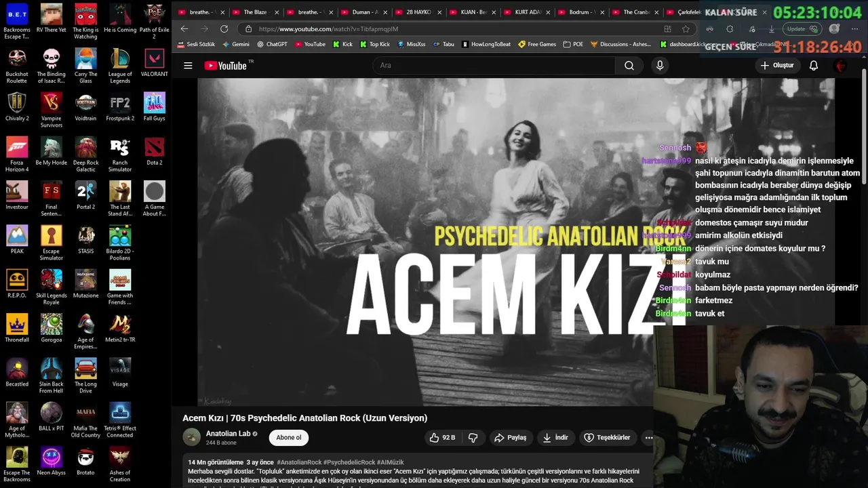The height and width of the screenshot is (488, 868).
Task: Launch Tetris Effect Connected desktop icon
Action: click(x=120, y=420)
